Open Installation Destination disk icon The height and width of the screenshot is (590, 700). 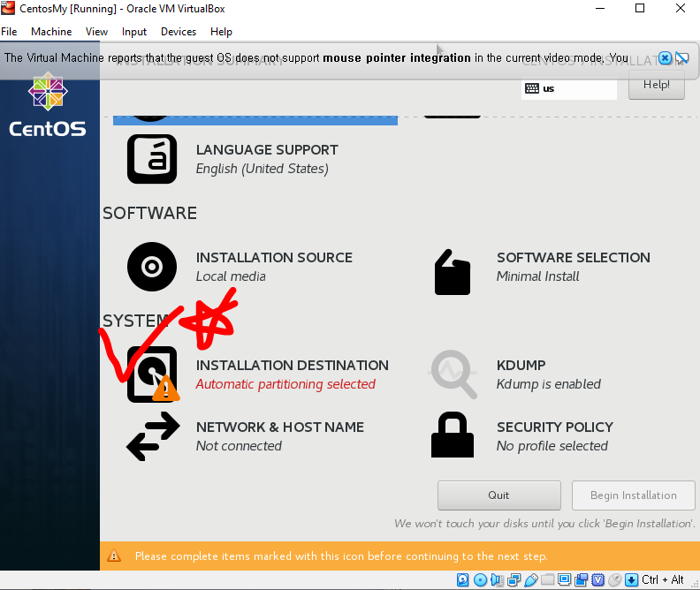pos(153,374)
